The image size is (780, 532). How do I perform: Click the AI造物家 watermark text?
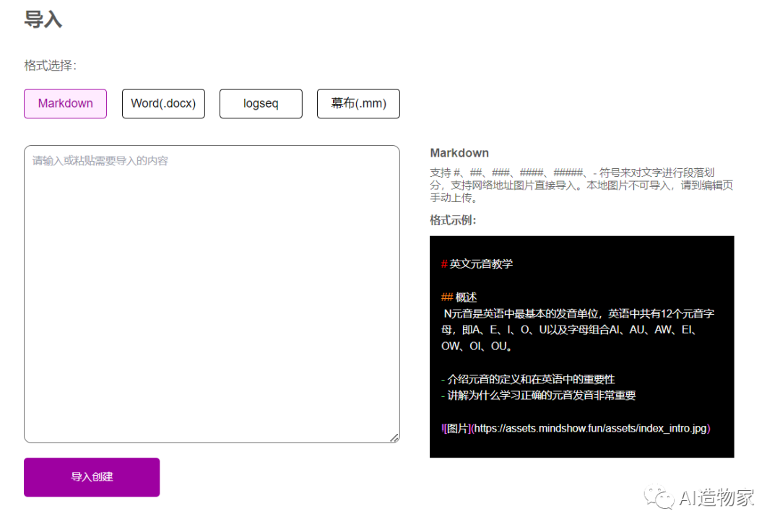tap(716, 497)
